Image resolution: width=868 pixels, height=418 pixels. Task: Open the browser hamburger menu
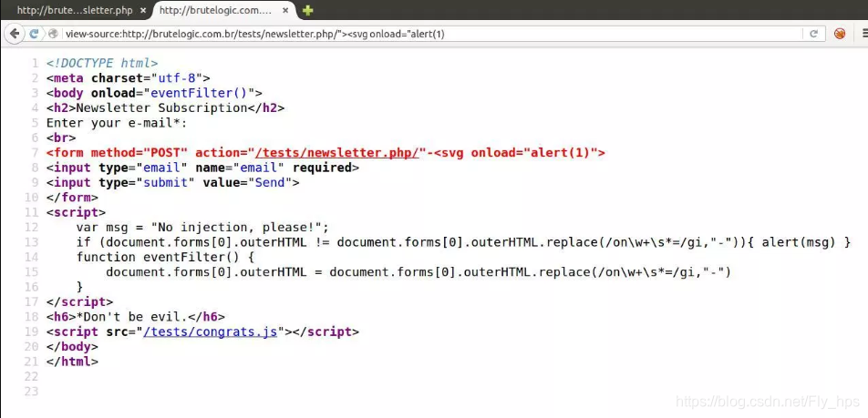[863, 34]
